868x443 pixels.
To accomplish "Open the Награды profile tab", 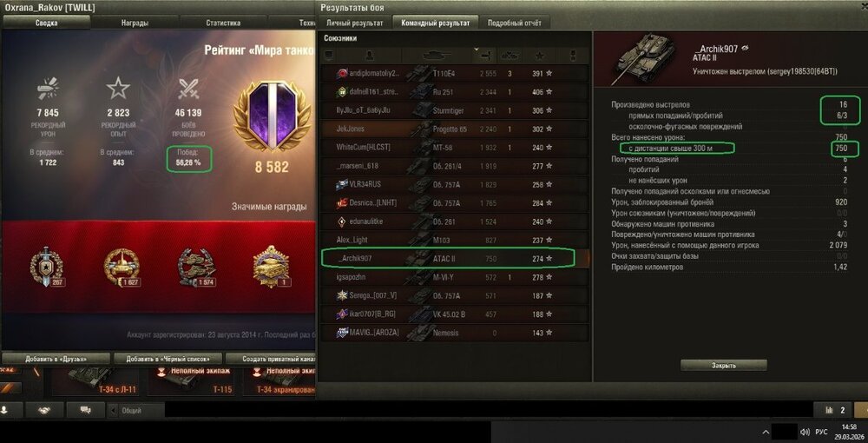I will click(x=135, y=23).
